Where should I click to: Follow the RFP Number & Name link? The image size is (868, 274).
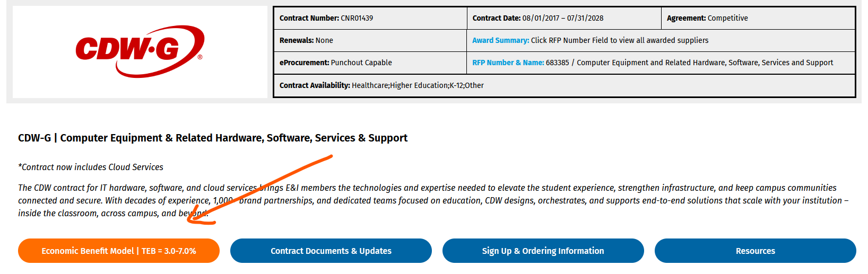tap(508, 63)
